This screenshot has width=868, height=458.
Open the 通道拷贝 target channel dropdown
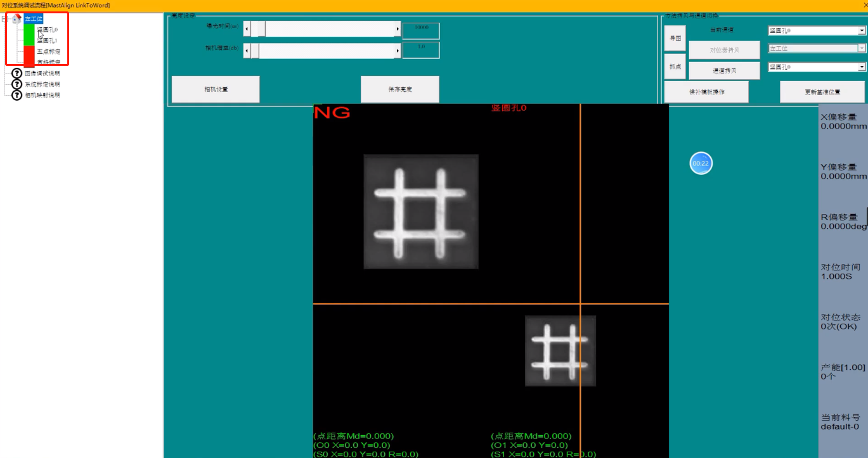point(862,67)
